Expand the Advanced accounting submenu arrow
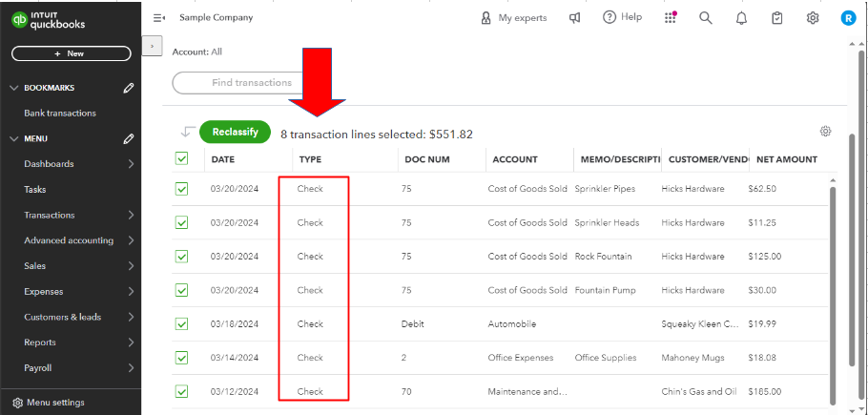Viewport: 868px width, 415px height. click(x=131, y=240)
